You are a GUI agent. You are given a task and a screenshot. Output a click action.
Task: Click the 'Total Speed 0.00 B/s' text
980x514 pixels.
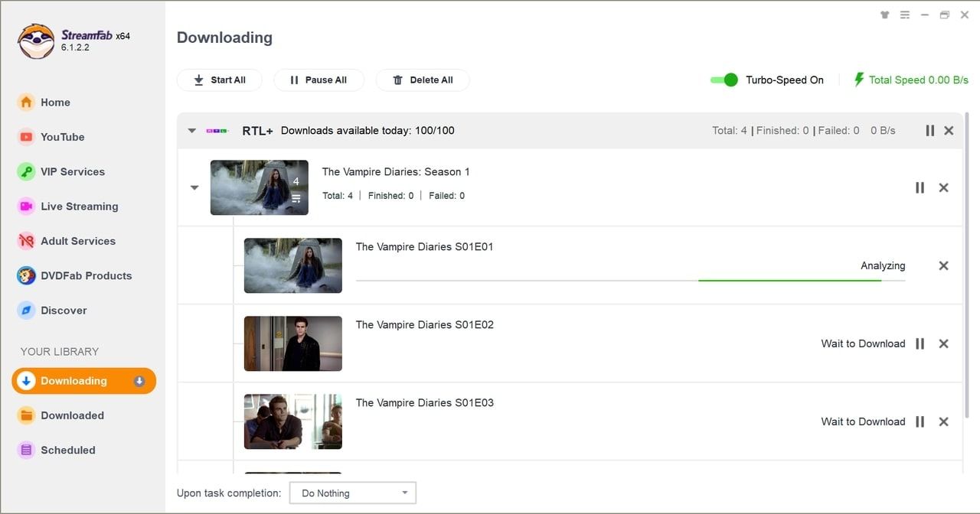[x=919, y=80]
